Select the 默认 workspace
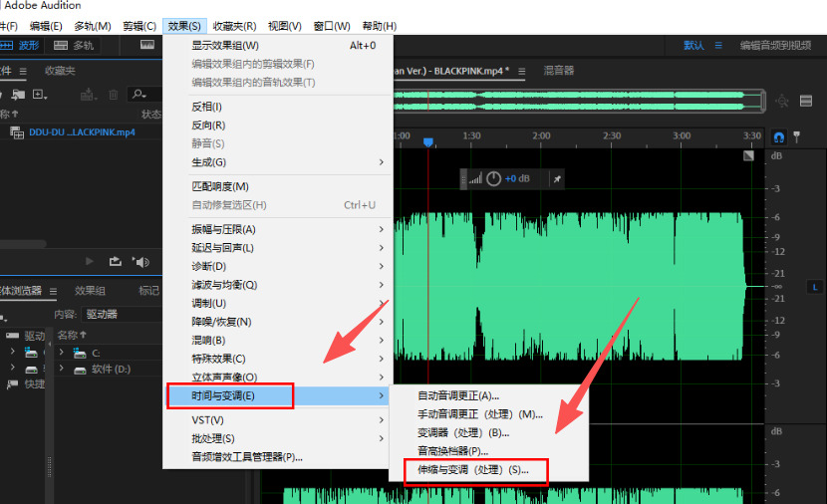Viewport: 827px width, 504px height. (x=693, y=46)
